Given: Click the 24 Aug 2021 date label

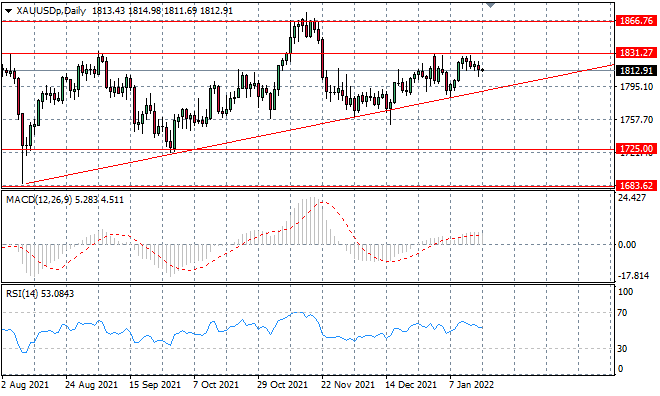Looking at the screenshot, I should coord(91,385).
